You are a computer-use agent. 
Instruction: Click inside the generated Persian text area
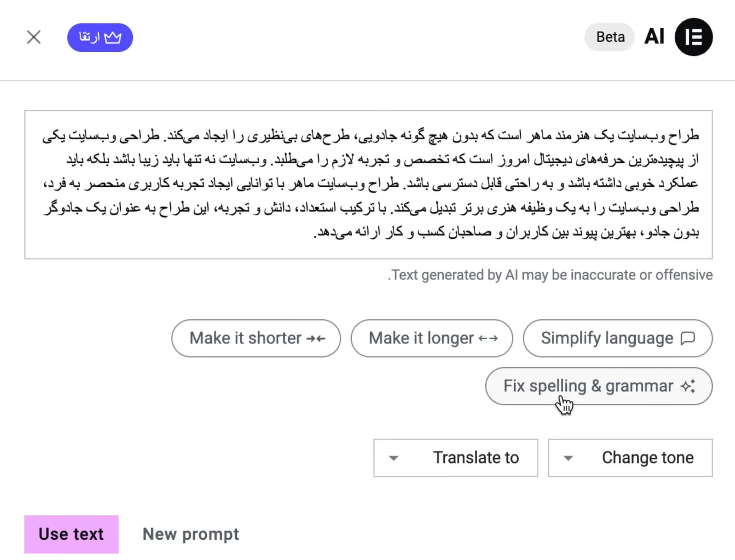click(368, 183)
